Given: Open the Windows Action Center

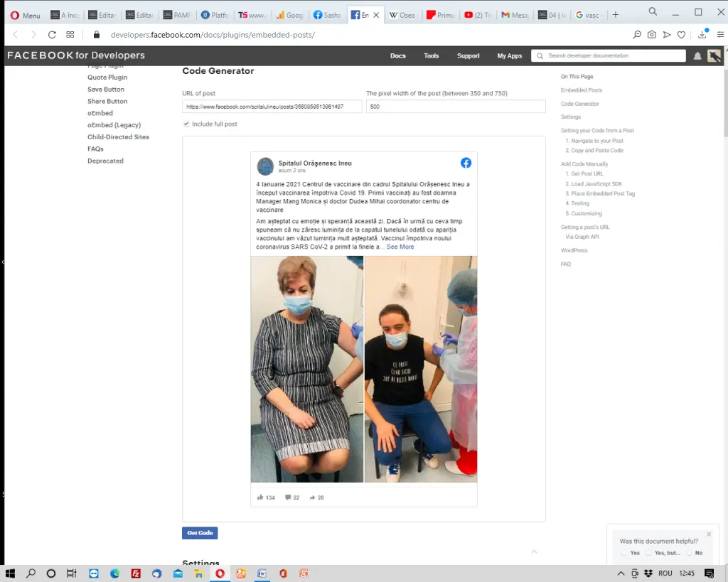Looking at the screenshot, I should [x=709, y=573].
